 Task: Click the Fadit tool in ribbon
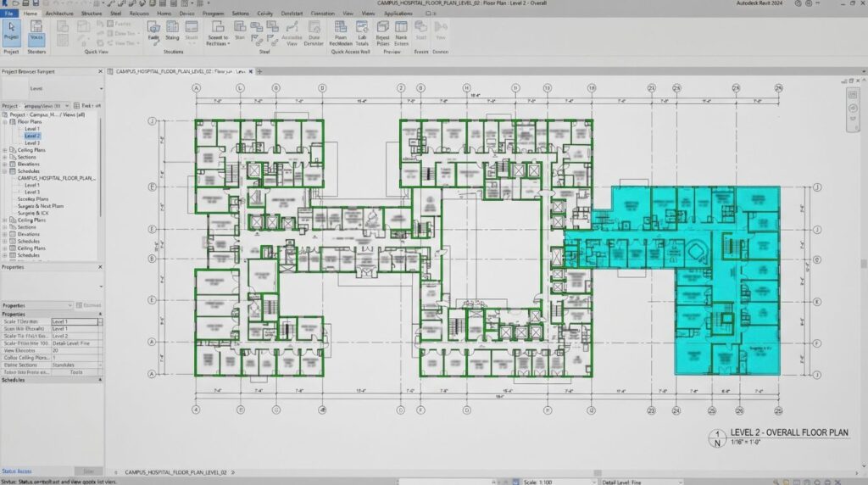153,31
